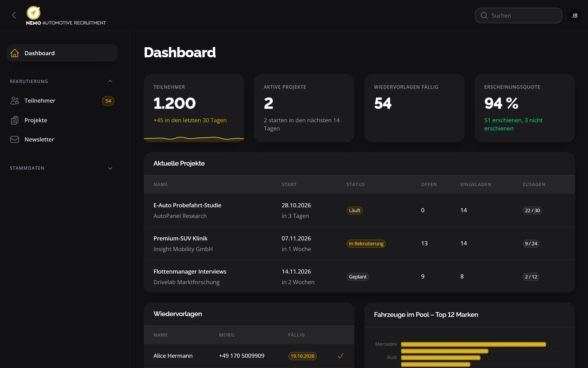Open the Erscheinungsquote 94 % card
The width and height of the screenshot is (588, 368).
tap(525, 108)
